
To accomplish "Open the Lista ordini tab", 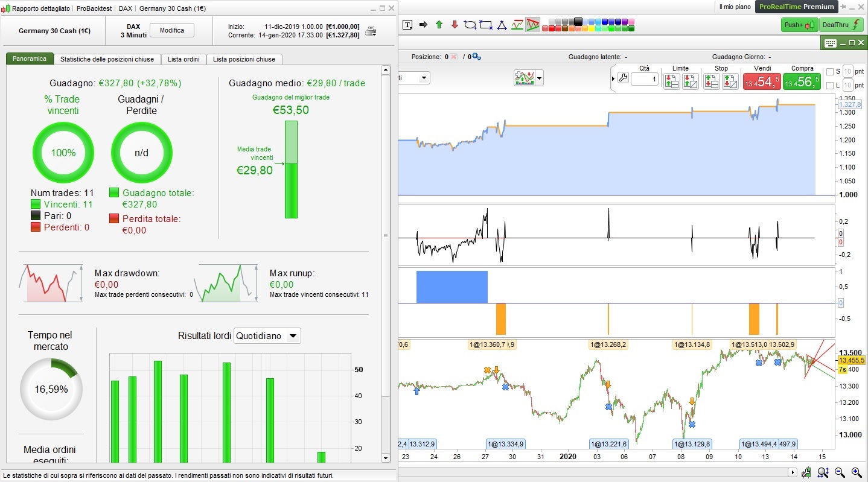I will click(184, 59).
